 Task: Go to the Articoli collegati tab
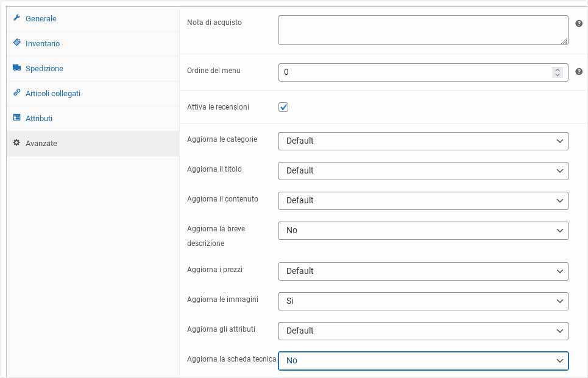52,94
